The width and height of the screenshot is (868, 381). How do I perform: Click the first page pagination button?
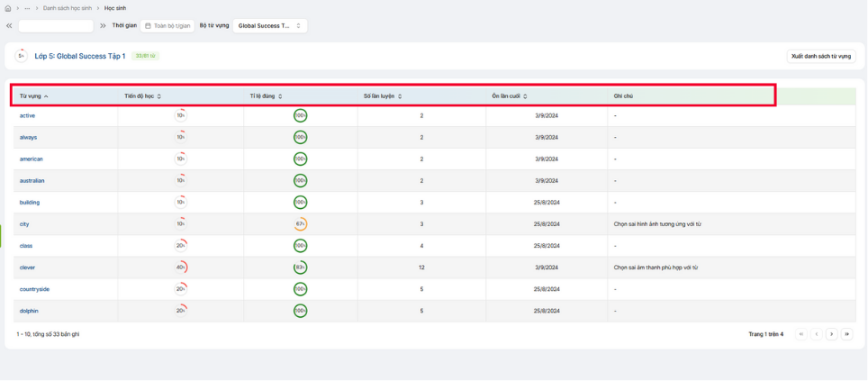tap(801, 334)
